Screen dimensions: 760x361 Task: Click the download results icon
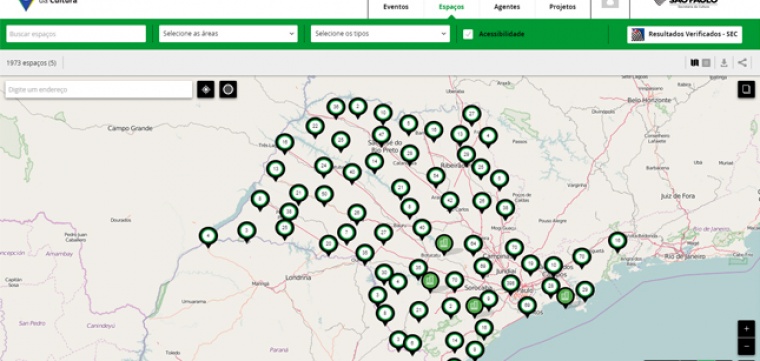[x=724, y=63]
